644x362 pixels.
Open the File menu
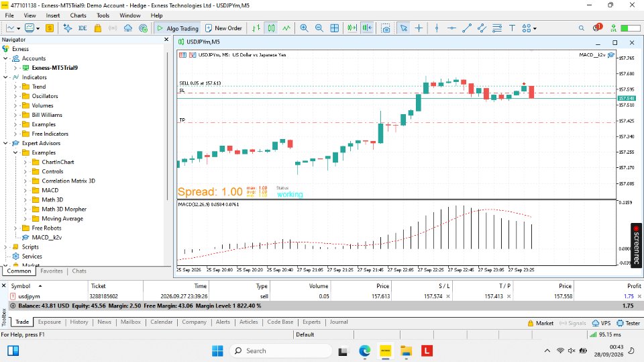(x=9, y=15)
